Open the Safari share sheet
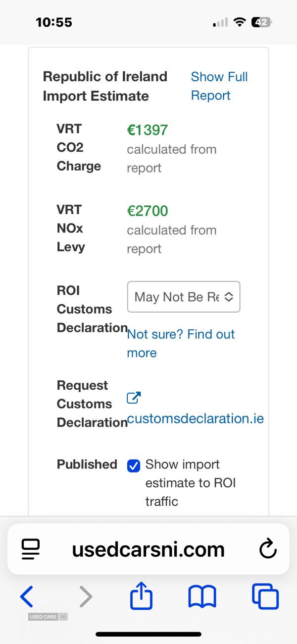The image size is (297, 644). (x=142, y=595)
